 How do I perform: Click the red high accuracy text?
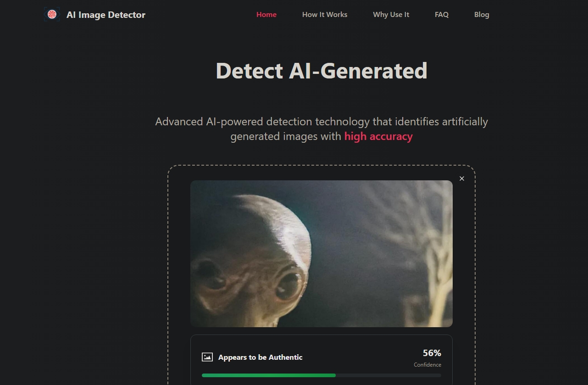pyautogui.click(x=378, y=136)
